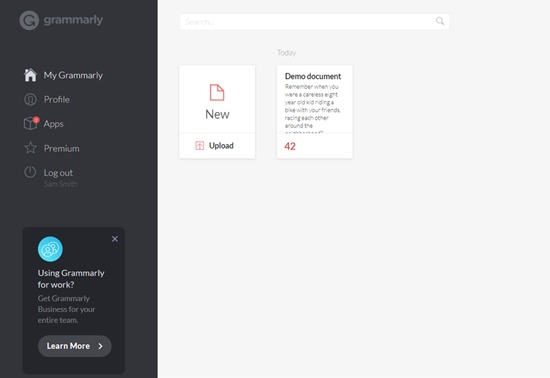Screen dimensions: 550x378
Task: Open the Profile menu item
Action: 56,100
